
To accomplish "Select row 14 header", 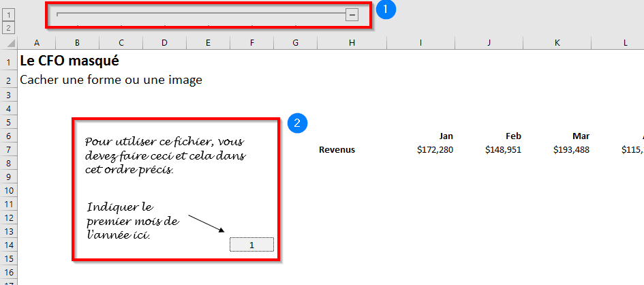I will coord(8,245).
